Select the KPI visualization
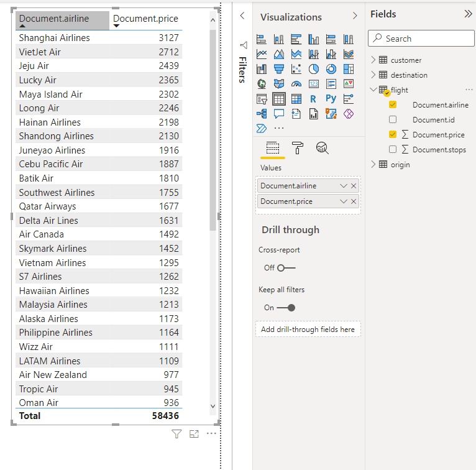Viewport: 476px width, 470px height. (349, 84)
